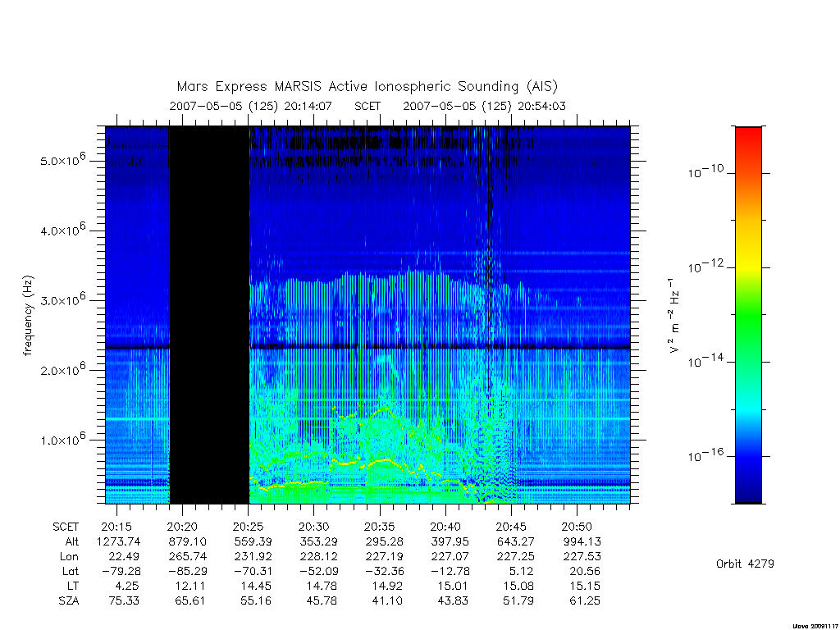This screenshot has height=630, width=840.
Task: Click the black data gap in the spectrogram
Action: point(209,315)
